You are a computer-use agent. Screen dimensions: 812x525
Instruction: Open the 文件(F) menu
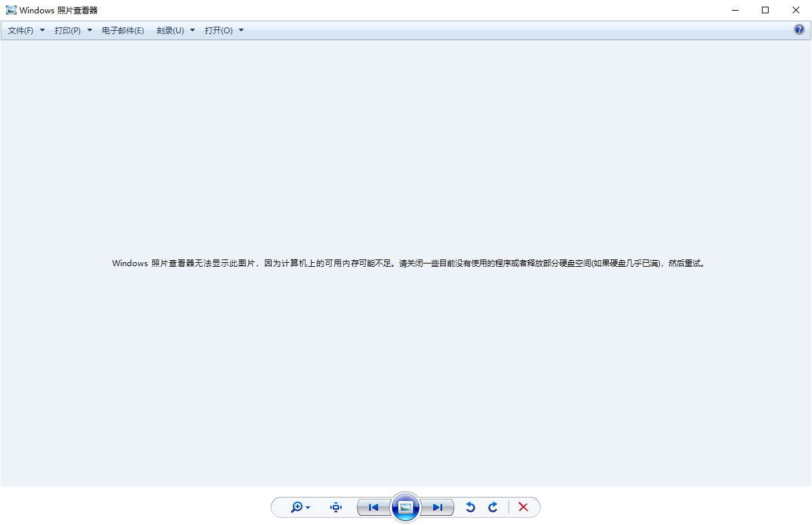(x=21, y=31)
